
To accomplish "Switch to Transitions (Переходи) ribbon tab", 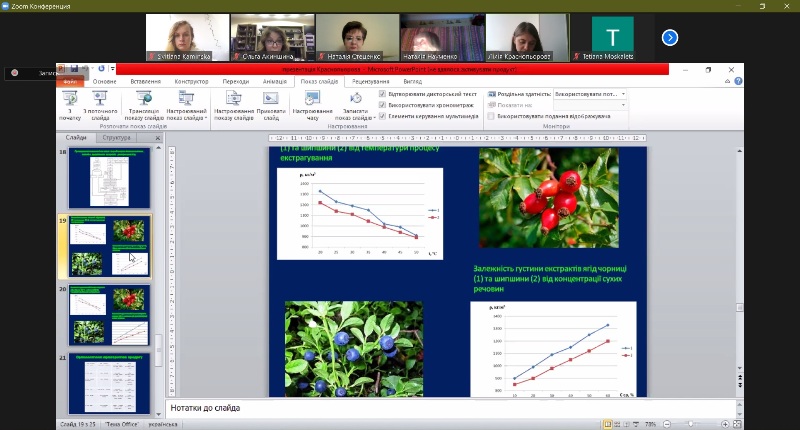I will click(x=236, y=82).
